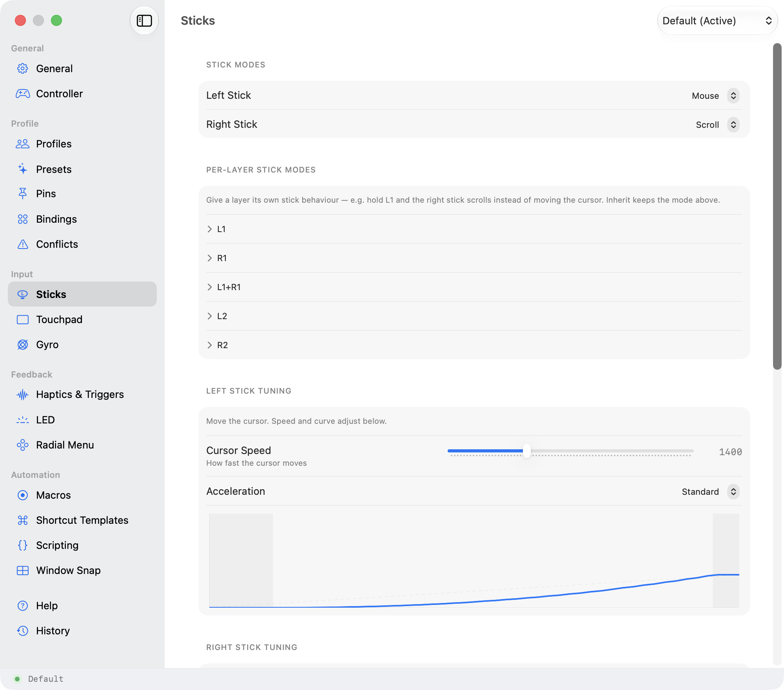Click the acceleration curve graph
The height and width of the screenshot is (690, 784).
[474, 561]
